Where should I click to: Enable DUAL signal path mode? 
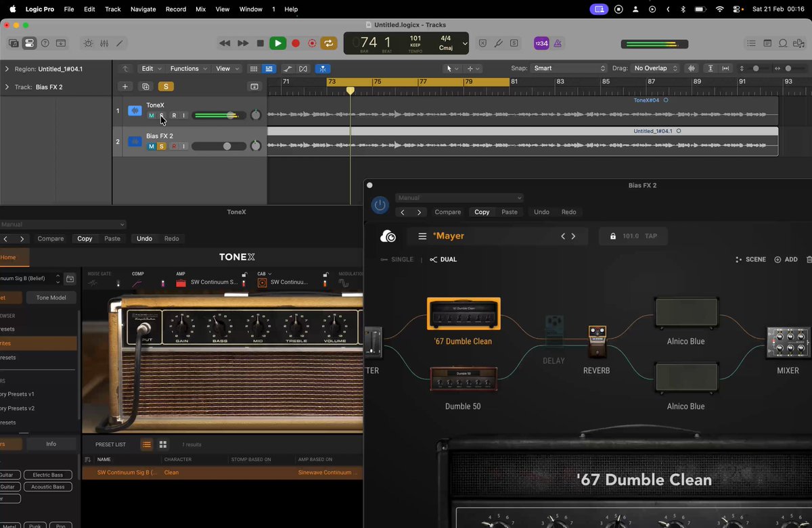click(443, 260)
